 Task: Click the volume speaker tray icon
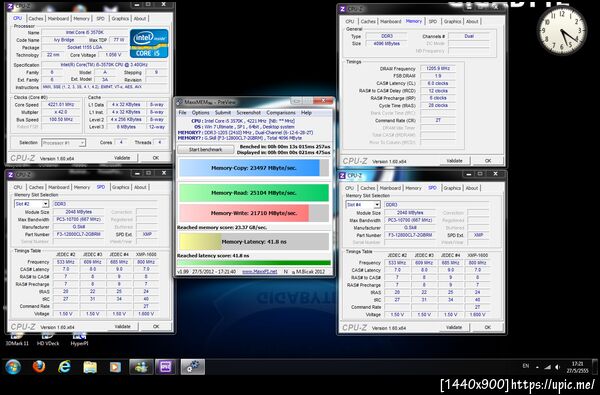(558, 367)
